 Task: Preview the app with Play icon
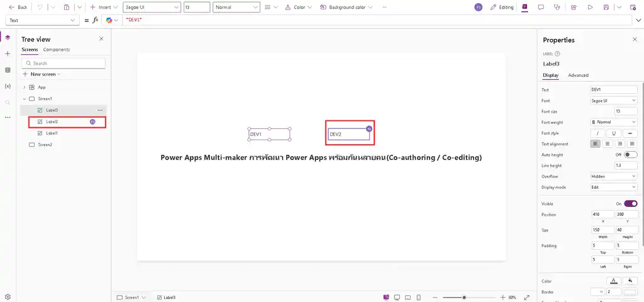pos(590,7)
